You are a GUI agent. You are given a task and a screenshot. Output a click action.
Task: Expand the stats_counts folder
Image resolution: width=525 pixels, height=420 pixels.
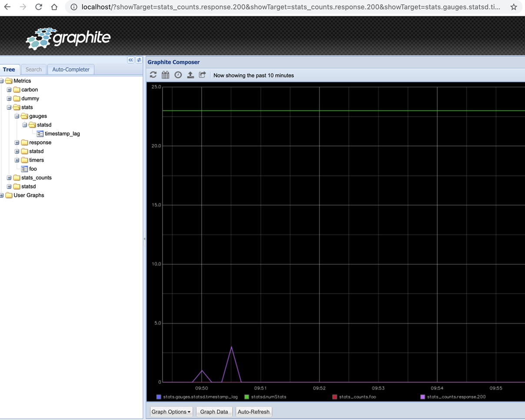9,178
